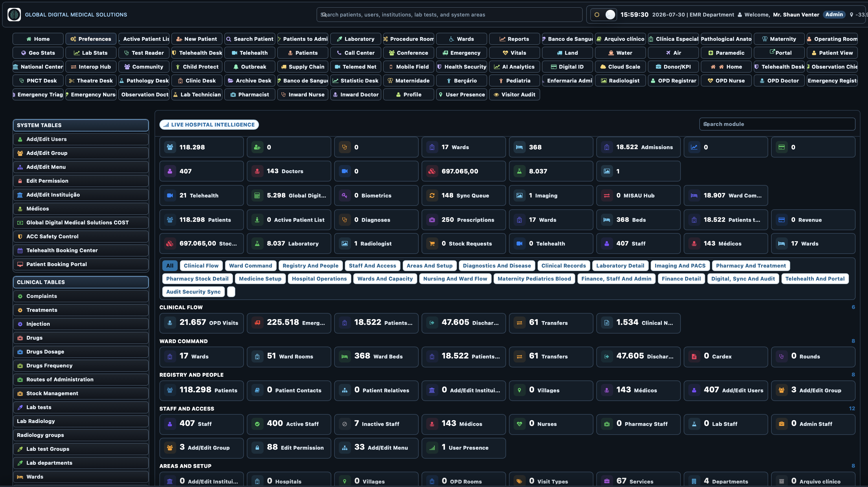Select the Finance Detail filter chip
Screen dimensions: 868x487
click(681, 279)
